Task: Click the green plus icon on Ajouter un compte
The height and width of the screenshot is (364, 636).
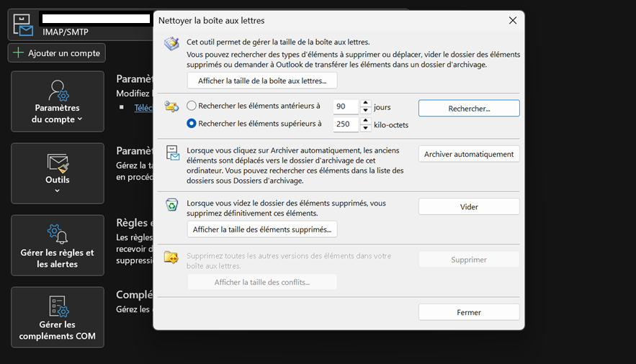Action: [18, 53]
